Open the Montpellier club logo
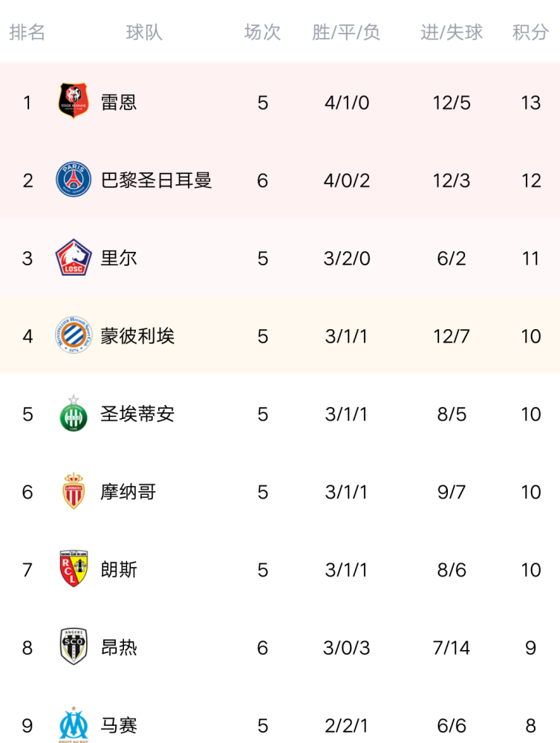 click(x=74, y=336)
